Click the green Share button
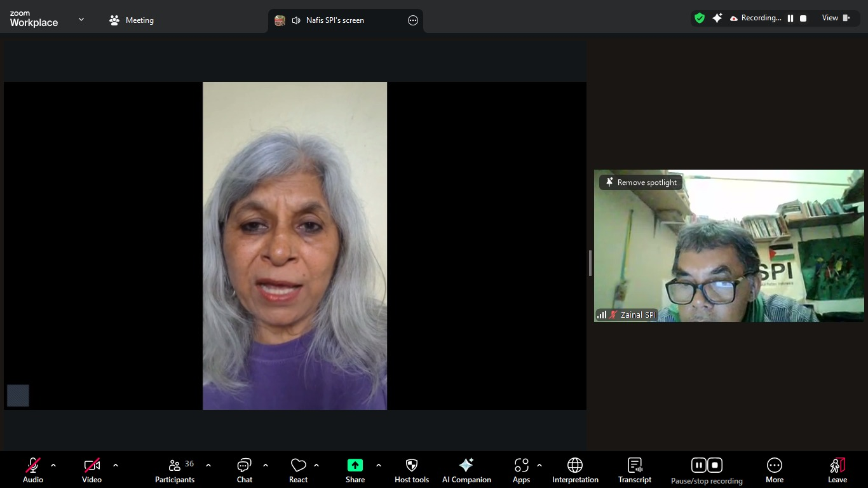The height and width of the screenshot is (488, 868). [x=355, y=470]
